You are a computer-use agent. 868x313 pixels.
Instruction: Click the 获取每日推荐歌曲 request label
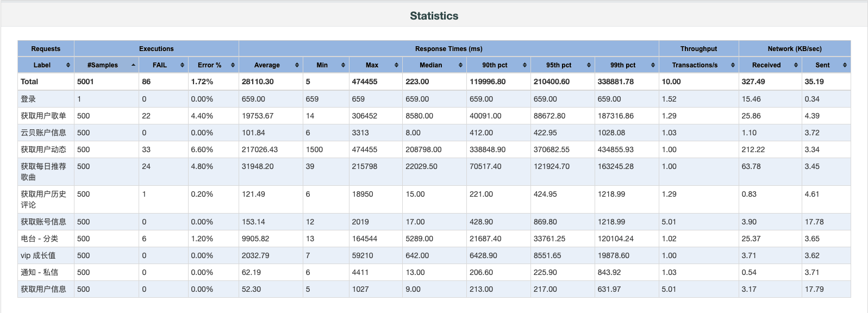pyautogui.click(x=43, y=172)
